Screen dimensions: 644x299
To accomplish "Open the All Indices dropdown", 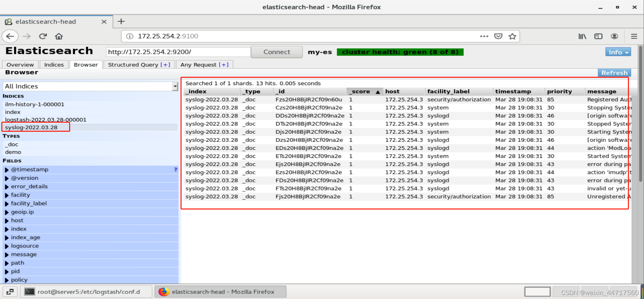I will click(90, 86).
